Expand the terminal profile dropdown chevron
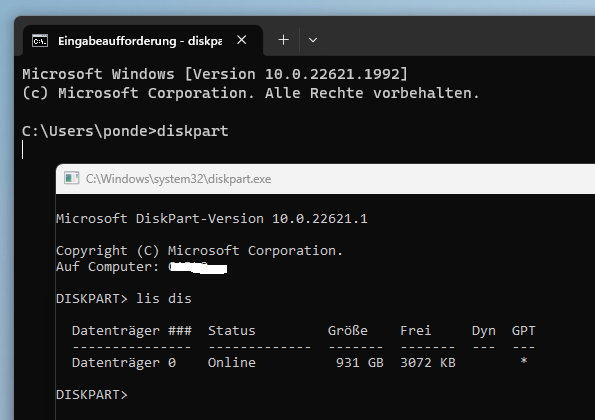 (x=313, y=40)
